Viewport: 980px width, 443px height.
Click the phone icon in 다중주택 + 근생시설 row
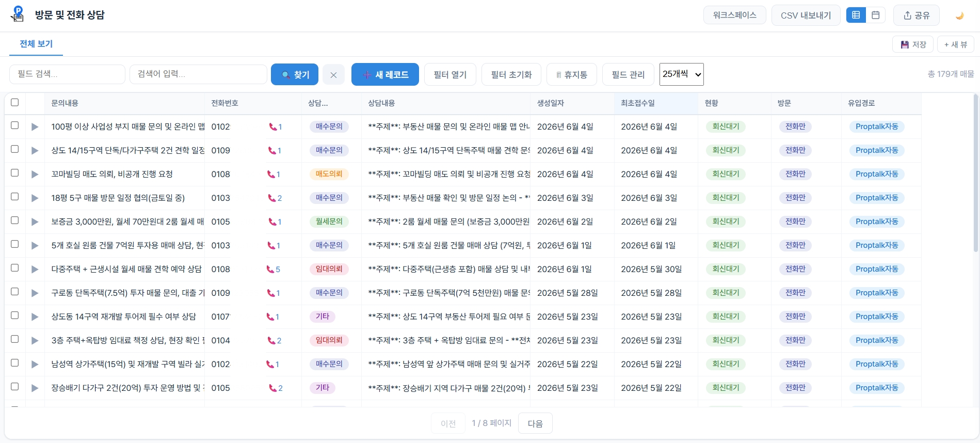click(270, 270)
